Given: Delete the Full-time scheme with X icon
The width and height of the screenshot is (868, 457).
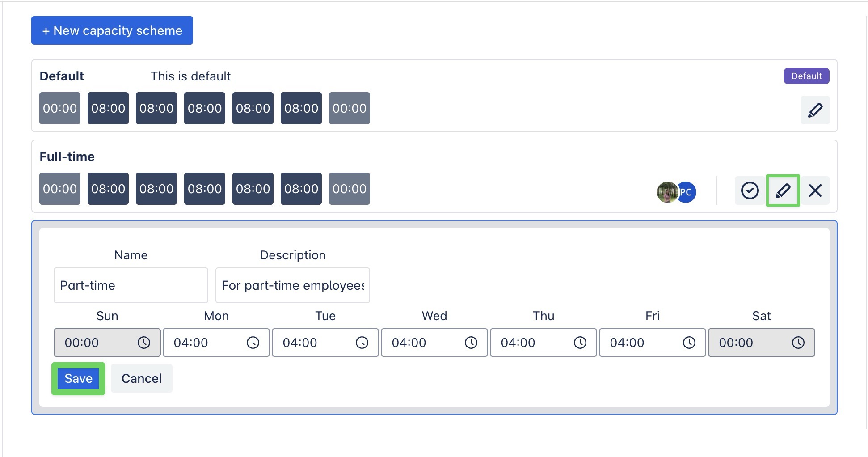Looking at the screenshot, I should [815, 190].
